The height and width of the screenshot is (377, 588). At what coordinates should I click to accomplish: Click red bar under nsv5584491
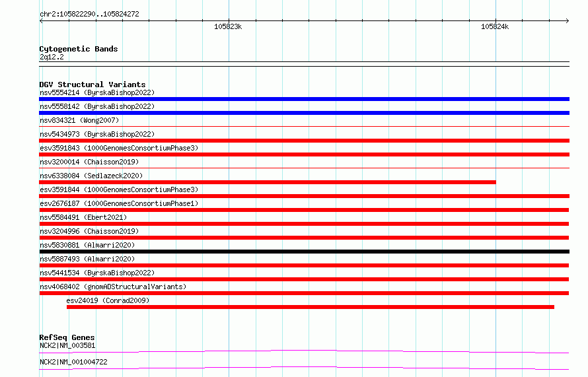[x=304, y=224]
